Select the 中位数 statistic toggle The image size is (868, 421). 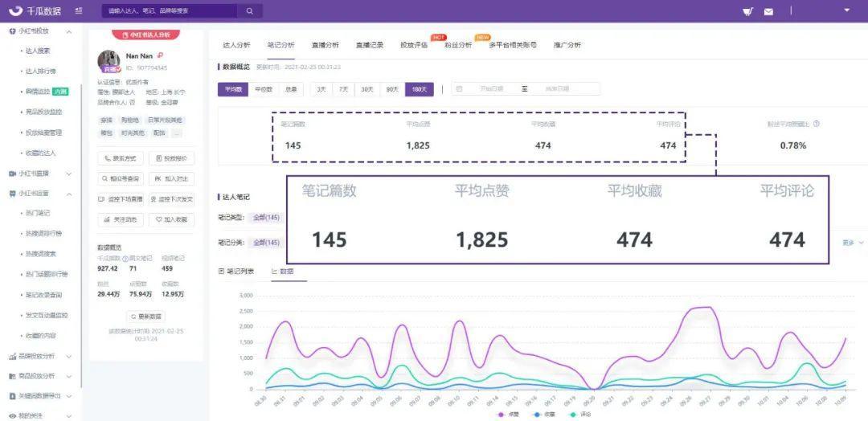click(263, 89)
